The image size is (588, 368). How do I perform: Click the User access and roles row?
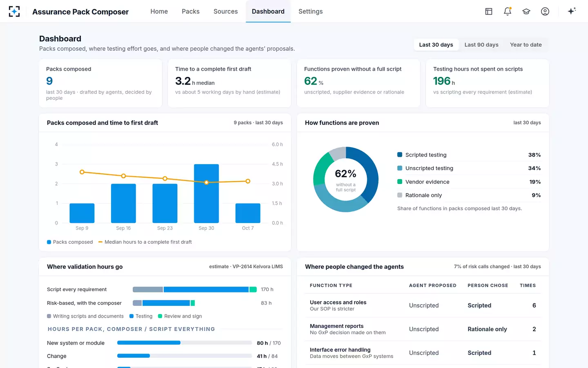click(x=423, y=305)
